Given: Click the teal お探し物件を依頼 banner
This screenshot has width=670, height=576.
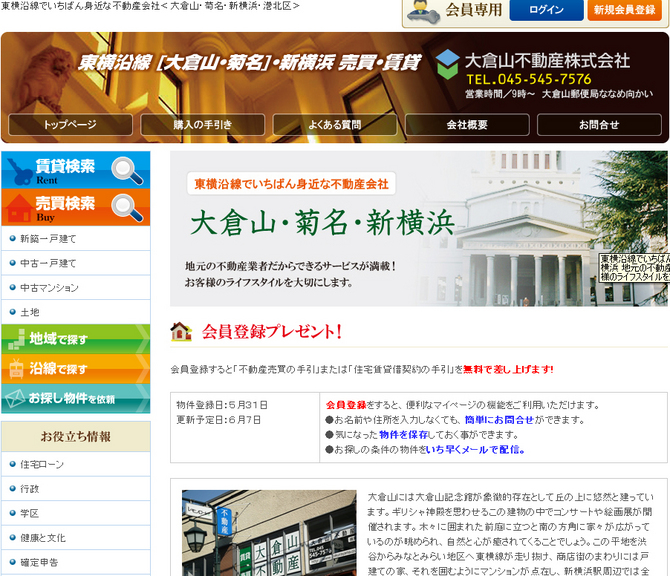Looking at the screenshot, I should coord(76,398).
